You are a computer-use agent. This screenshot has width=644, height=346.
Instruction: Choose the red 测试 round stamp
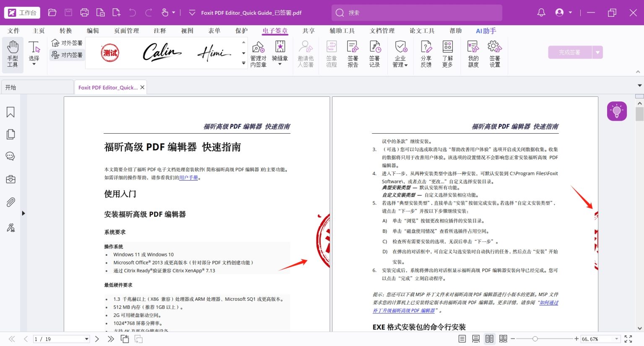coord(110,53)
